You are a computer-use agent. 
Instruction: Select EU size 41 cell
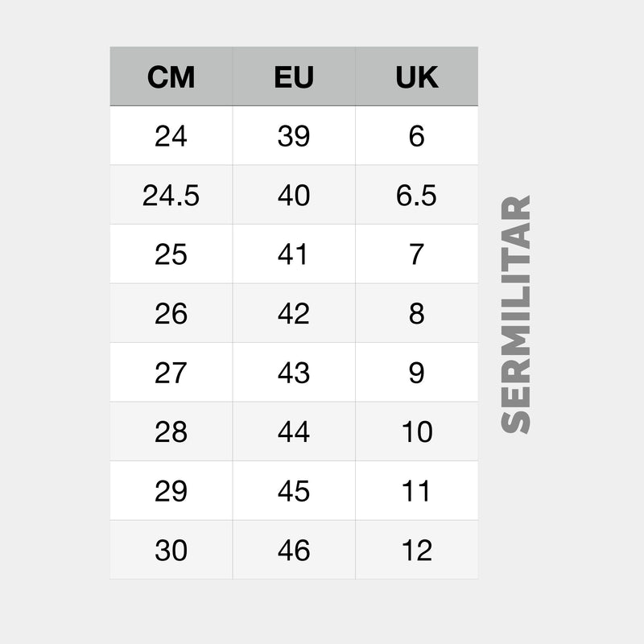click(x=293, y=254)
